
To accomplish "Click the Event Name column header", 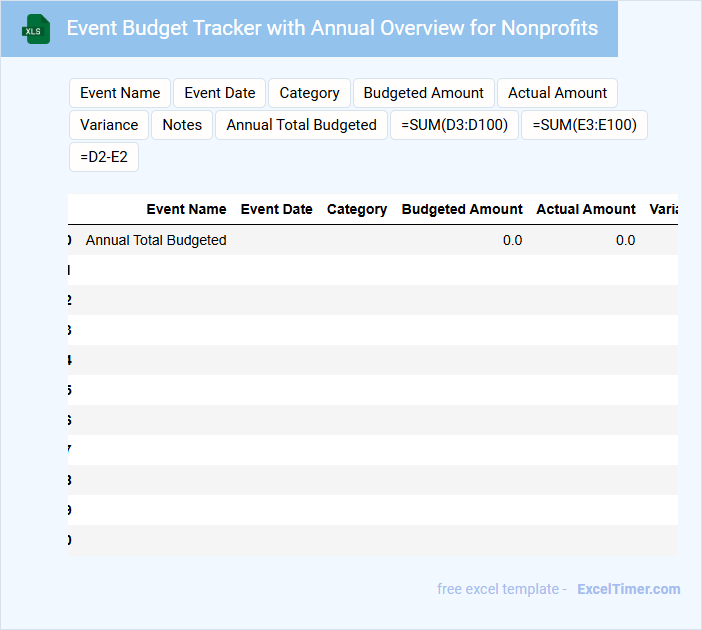I will coord(186,209).
